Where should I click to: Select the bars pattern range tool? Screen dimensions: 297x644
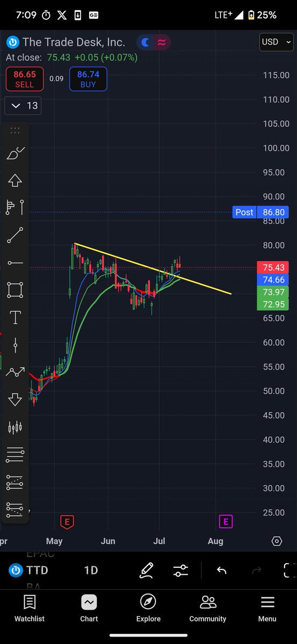(15, 207)
